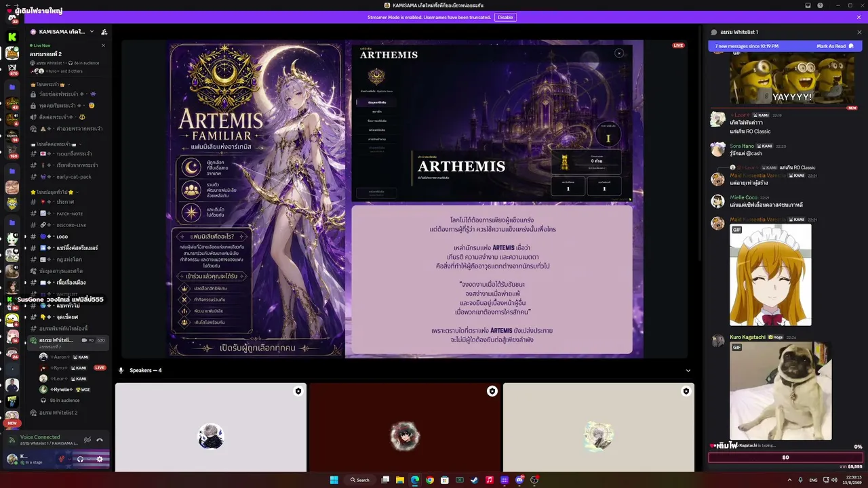Open Steam from the taskbar
The image size is (868, 488).
click(475, 480)
